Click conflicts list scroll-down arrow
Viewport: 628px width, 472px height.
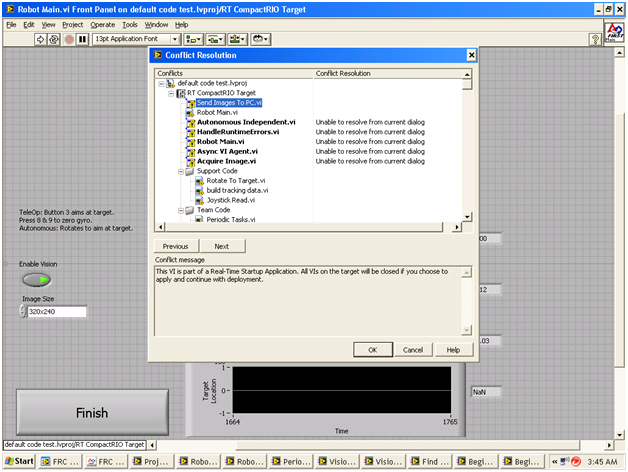pyautogui.click(x=467, y=217)
